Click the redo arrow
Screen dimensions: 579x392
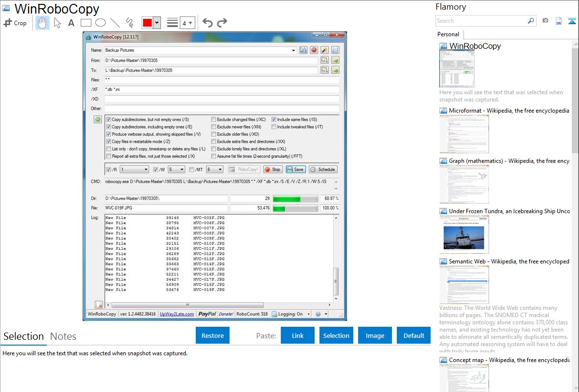[x=222, y=23]
